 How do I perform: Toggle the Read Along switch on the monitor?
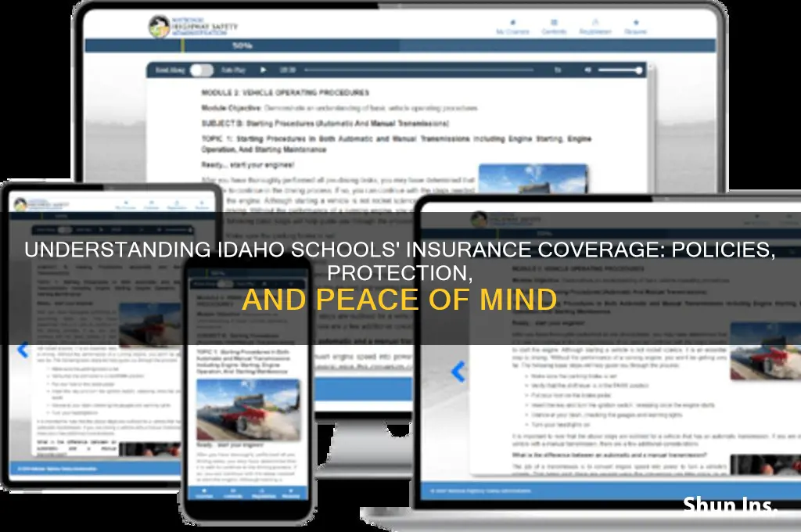(x=202, y=70)
